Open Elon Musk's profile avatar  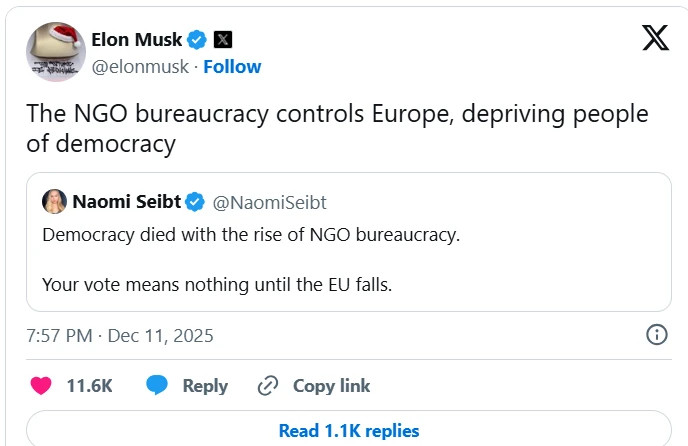tap(55, 51)
